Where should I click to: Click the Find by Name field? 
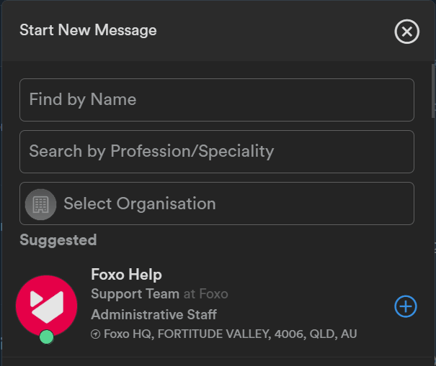tap(217, 100)
